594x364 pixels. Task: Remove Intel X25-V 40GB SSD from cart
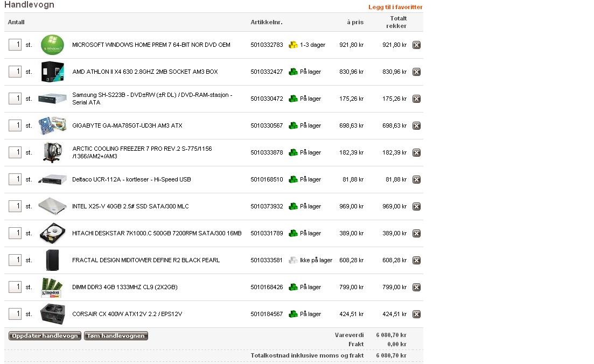pos(416,206)
